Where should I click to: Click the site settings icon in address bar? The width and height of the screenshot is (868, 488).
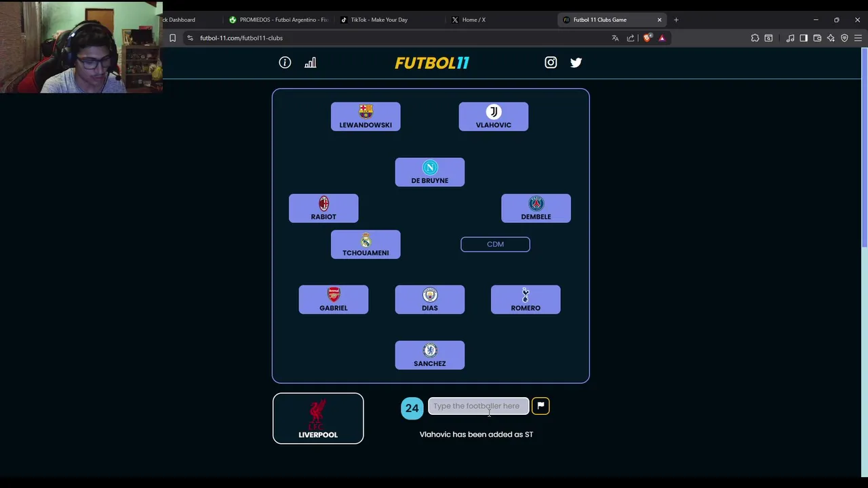(190, 38)
